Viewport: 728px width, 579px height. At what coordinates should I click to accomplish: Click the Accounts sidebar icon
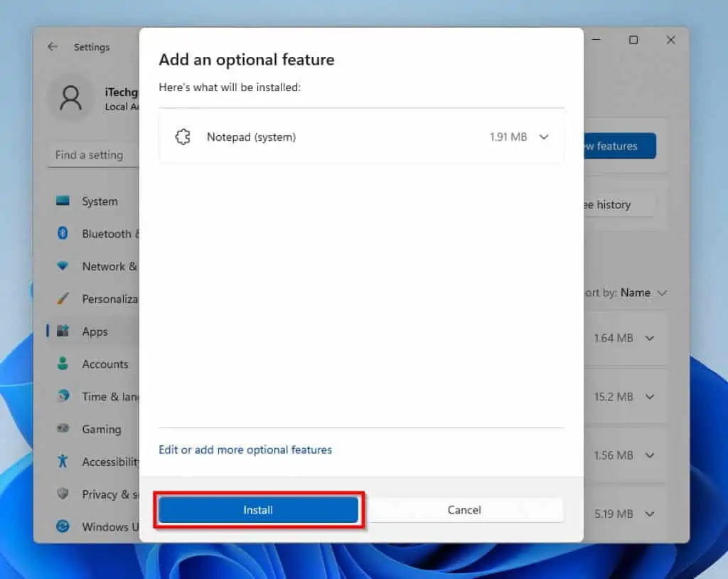tap(63, 363)
